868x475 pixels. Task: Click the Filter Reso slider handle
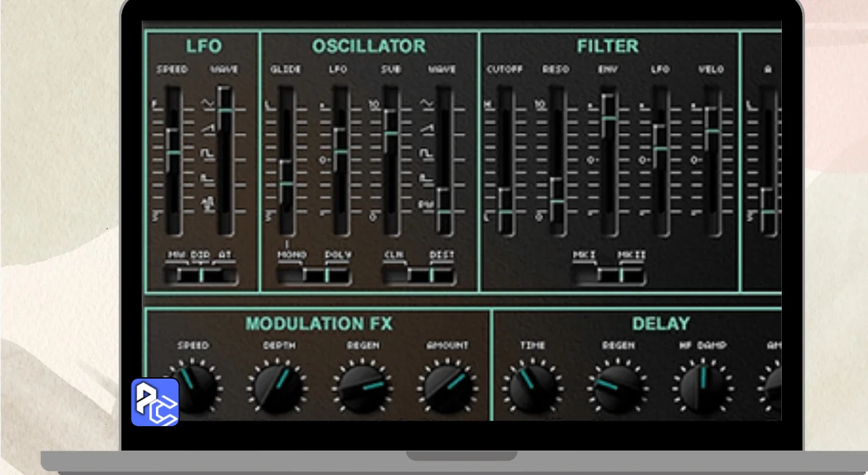click(557, 202)
